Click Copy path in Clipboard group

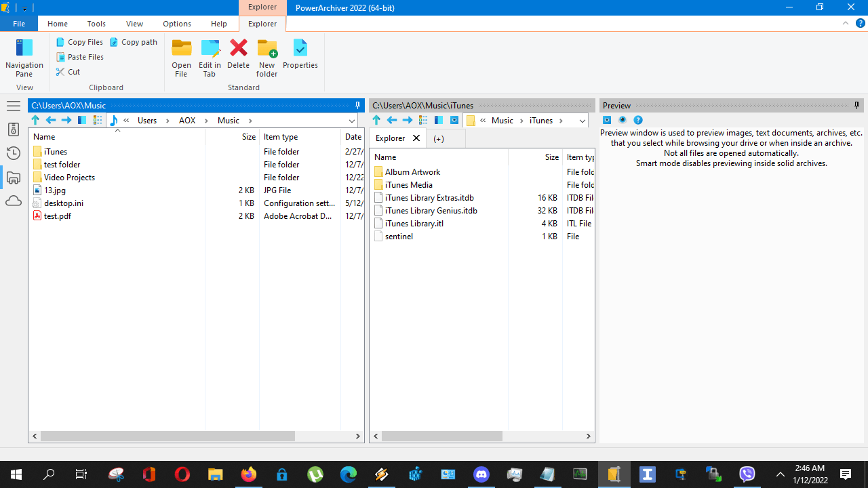pyautogui.click(x=134, y=42)
